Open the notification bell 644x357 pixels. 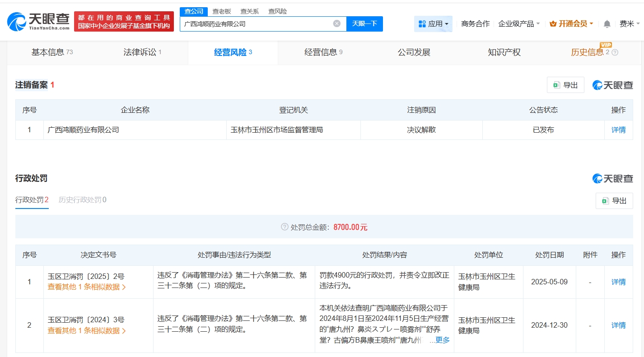(x=607, y=24)
